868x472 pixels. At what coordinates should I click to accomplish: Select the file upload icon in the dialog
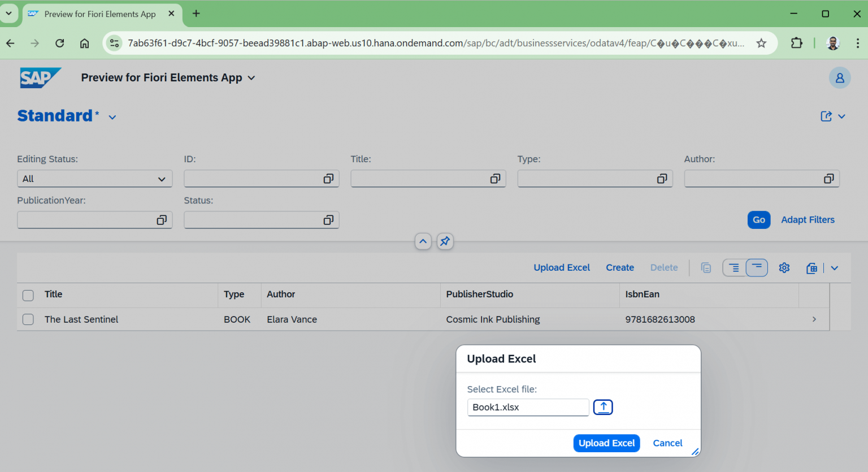tap(603, 407)
